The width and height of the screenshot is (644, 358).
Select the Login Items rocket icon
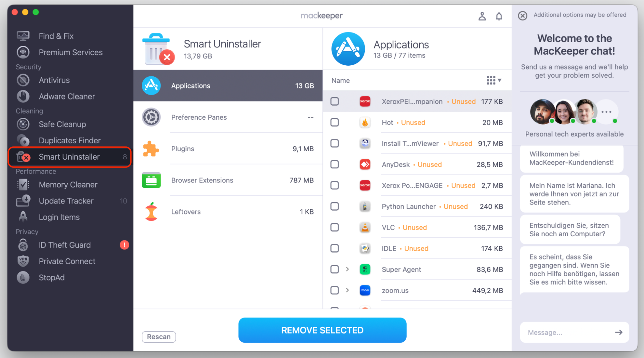coord(23,217)
